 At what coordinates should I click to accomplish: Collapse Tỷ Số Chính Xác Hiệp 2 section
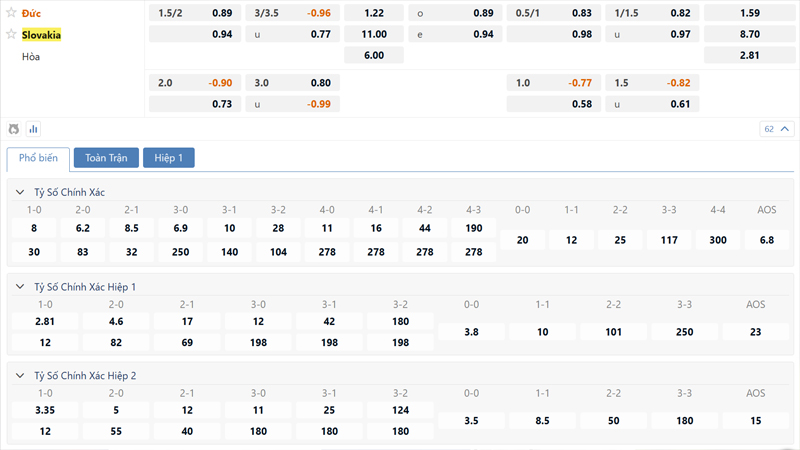tap(21, 376)
